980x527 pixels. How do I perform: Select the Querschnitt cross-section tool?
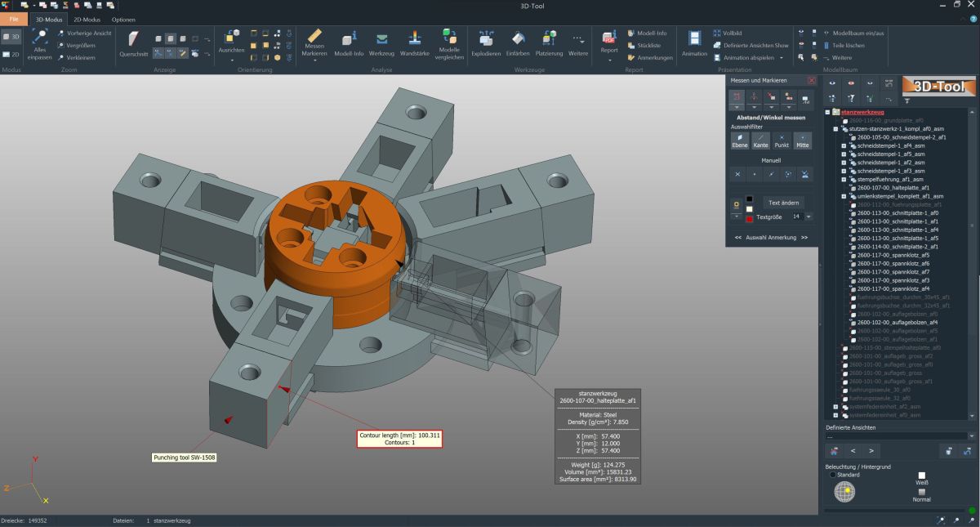tap(133, 42)
